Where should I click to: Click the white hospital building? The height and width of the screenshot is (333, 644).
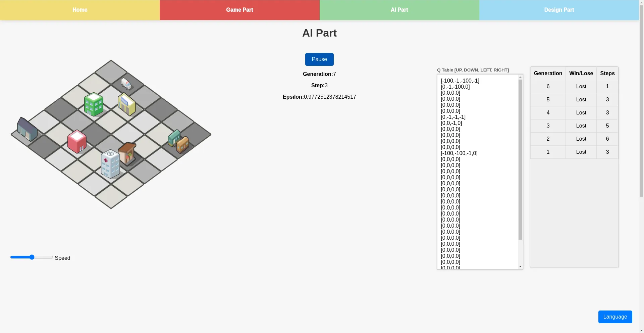110,163
